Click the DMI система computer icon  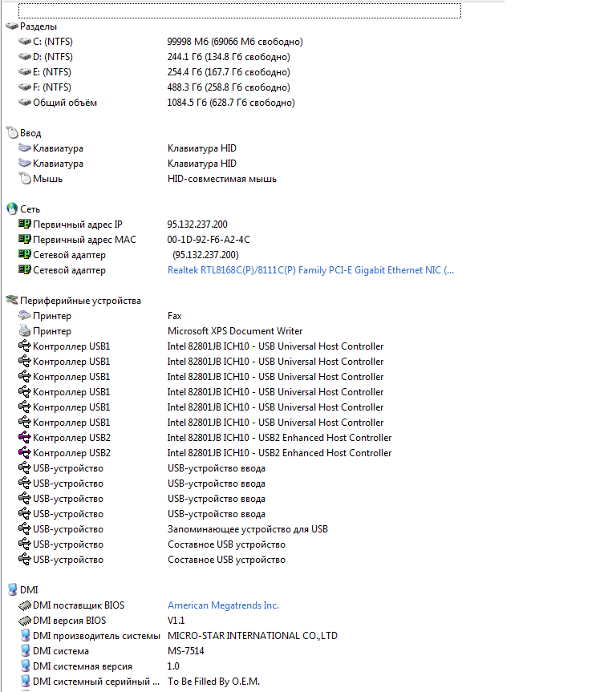[25, 651]
